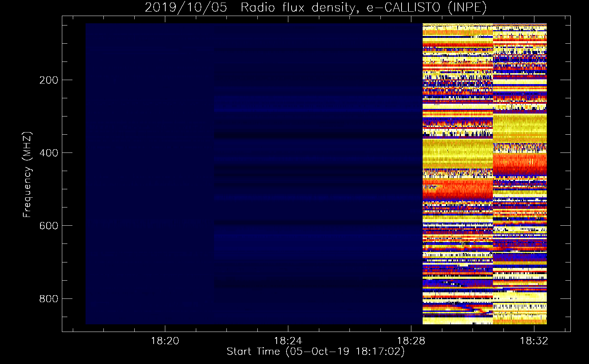The width and height of the screenshot is (589, 364).
Task: Click the '800' frequency tick label
Action: [x=49, y=299]
